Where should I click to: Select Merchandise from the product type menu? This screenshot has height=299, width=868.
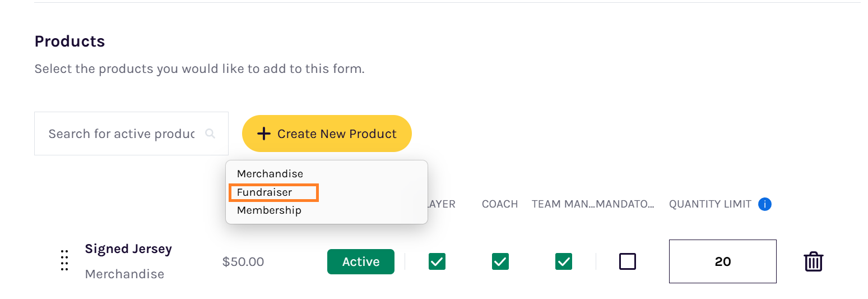pyautogui.click(x=270, y=174)
